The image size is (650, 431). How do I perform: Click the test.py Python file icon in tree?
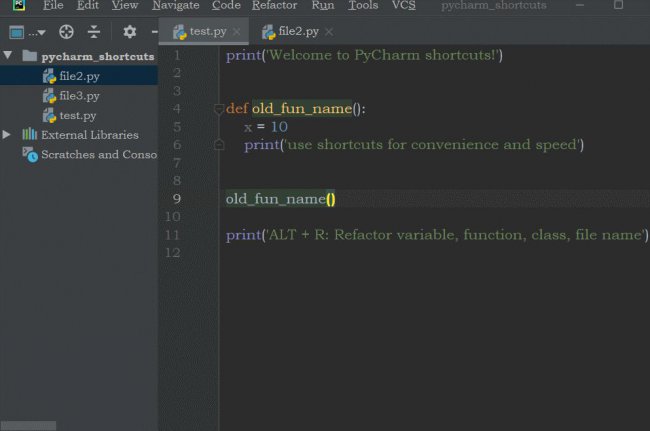click(x=49, y=116)
